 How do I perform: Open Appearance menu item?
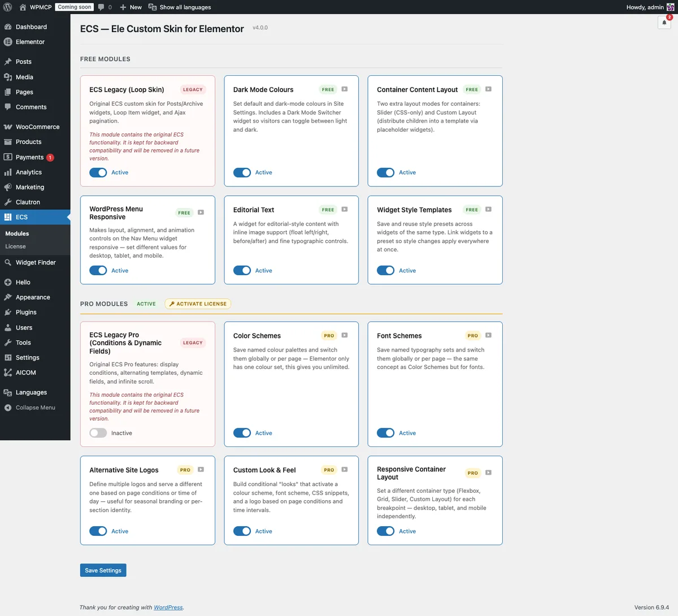[35, 297]
